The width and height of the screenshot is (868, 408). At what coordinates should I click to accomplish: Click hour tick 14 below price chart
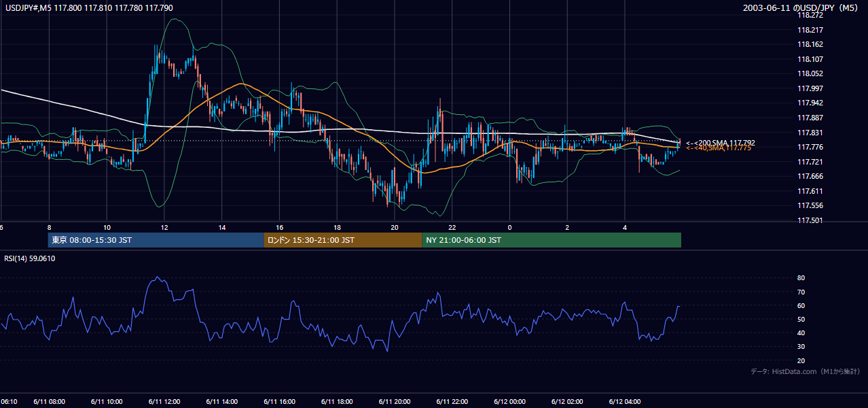point(222,227)
